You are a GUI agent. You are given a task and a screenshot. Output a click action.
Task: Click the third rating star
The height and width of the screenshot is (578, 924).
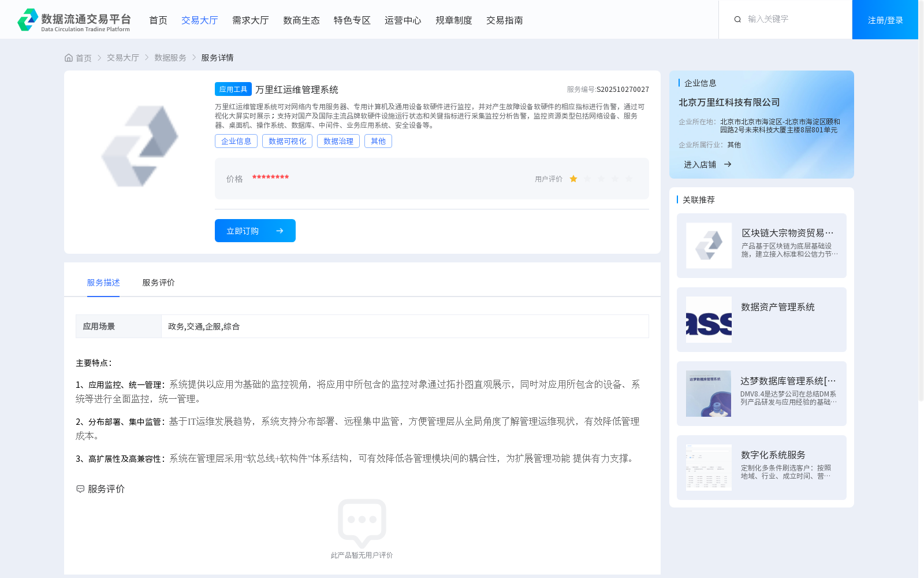[x=601, y=179]
